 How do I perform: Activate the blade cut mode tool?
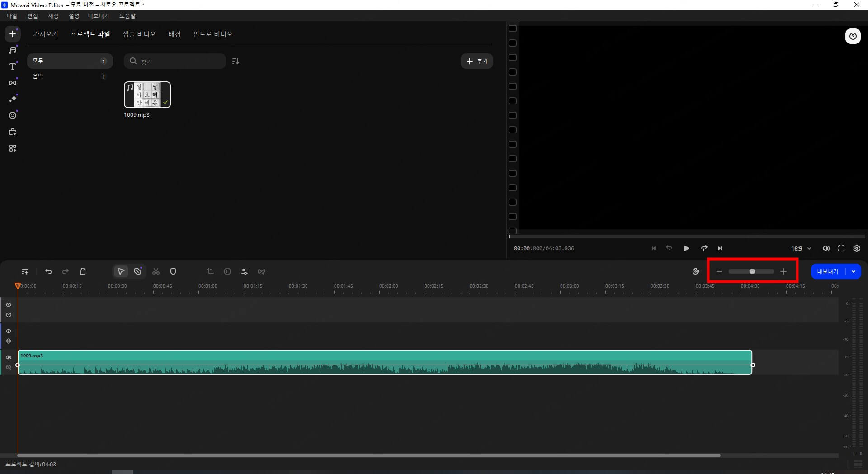[x=138, y=271]
